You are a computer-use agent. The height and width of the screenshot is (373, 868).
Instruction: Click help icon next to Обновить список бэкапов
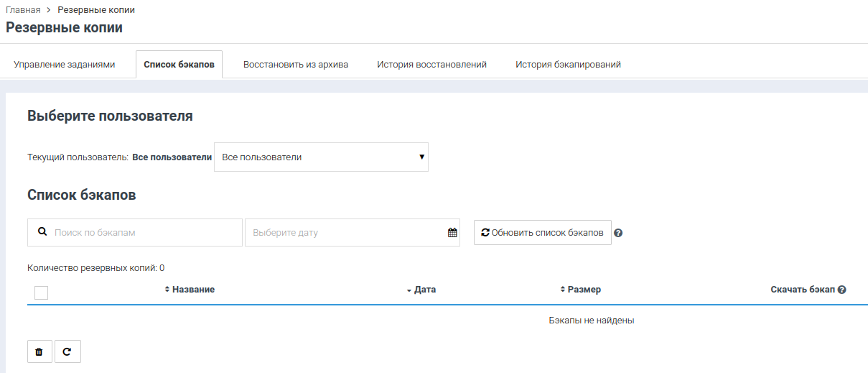(618, 234)
